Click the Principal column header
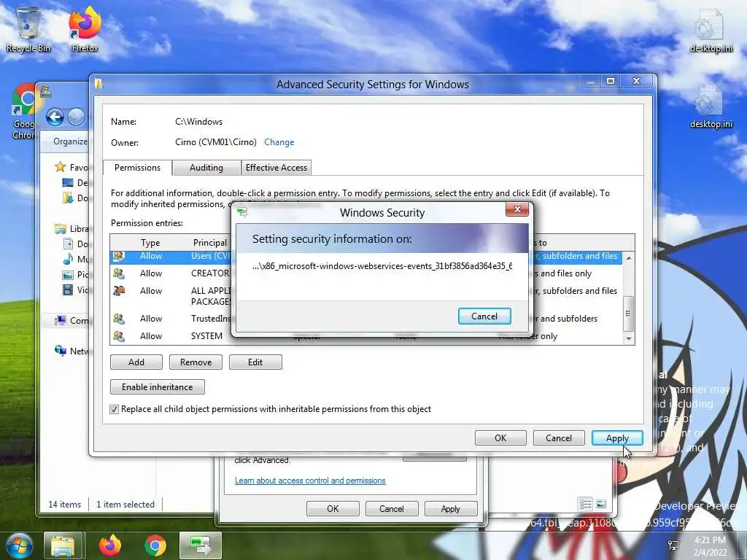 coord(210,243)
